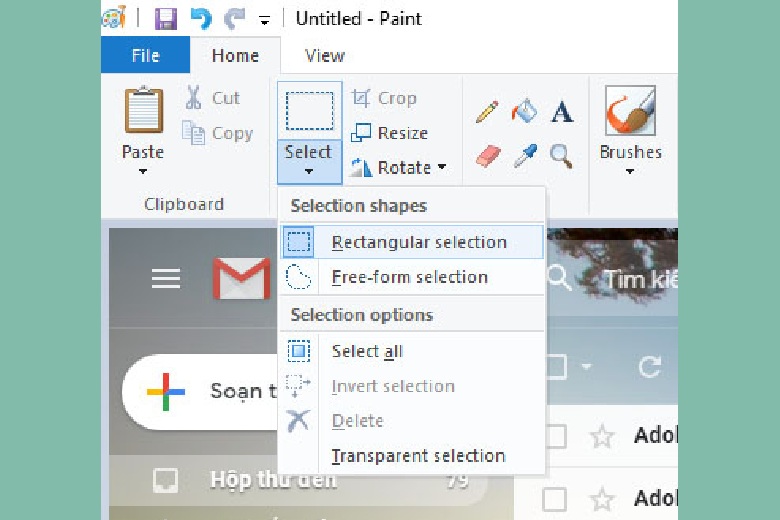The width and height of the screenshot is (780, 520).
Task: Undo the last action
Action: [x=202, y=18]
